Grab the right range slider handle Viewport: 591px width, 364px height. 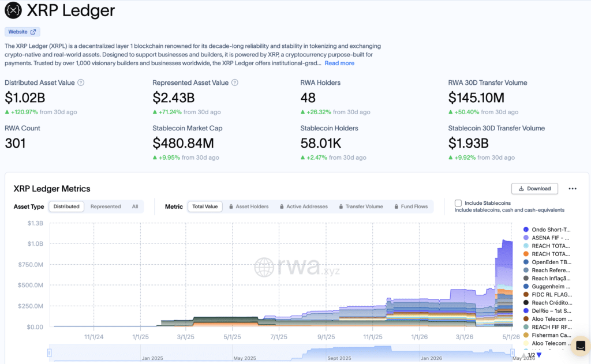tap(513, 352)
